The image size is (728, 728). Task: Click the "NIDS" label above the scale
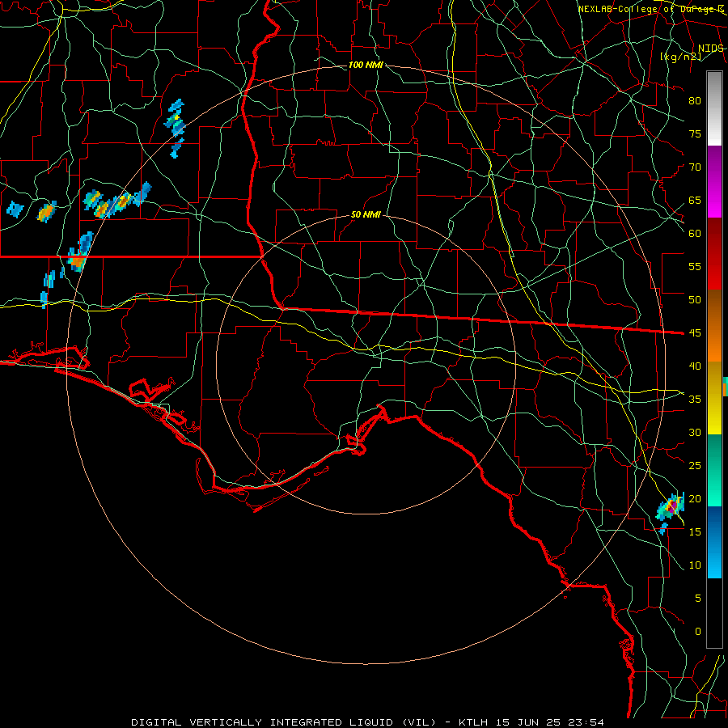pos(711,49)
